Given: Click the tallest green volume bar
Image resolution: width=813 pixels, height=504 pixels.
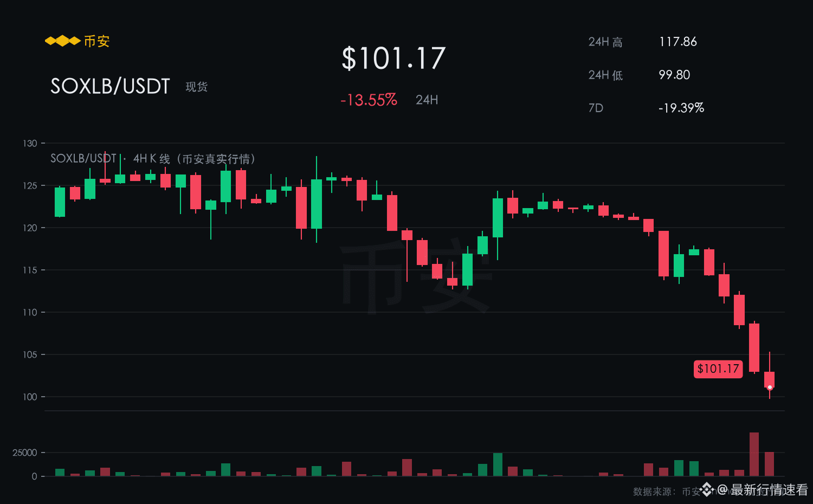Looking at the screenshot, I should 498,464.
